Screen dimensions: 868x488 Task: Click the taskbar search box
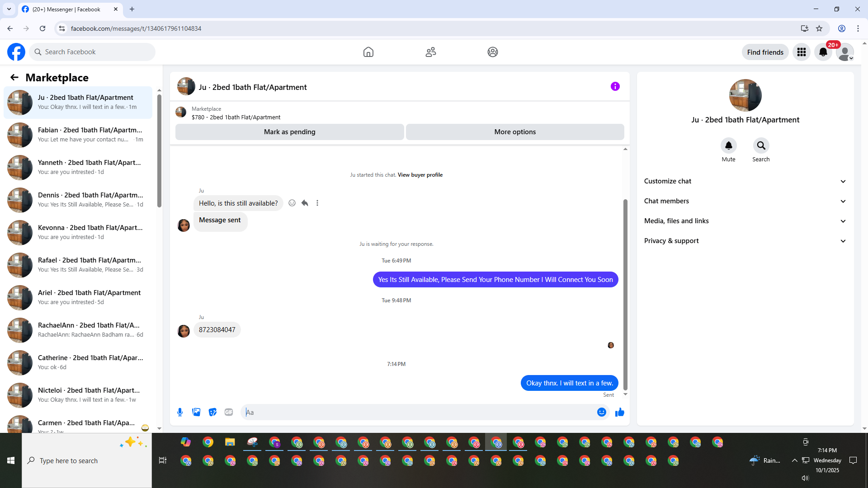87,460
